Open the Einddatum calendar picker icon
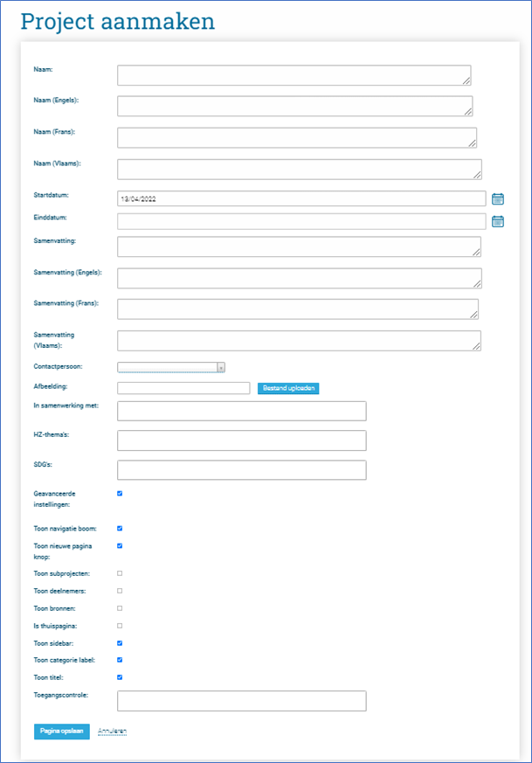Viewport: 532px width, 763px height. coord(497,221)
